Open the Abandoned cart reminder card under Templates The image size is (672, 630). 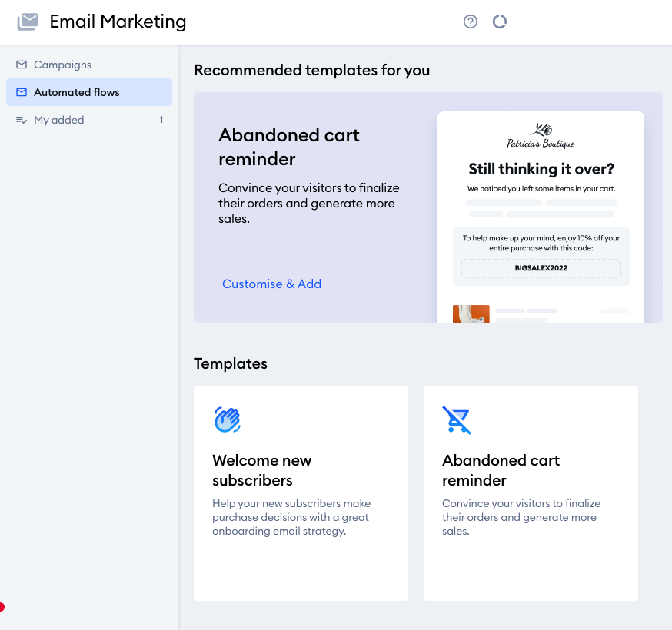pos(531,493)
